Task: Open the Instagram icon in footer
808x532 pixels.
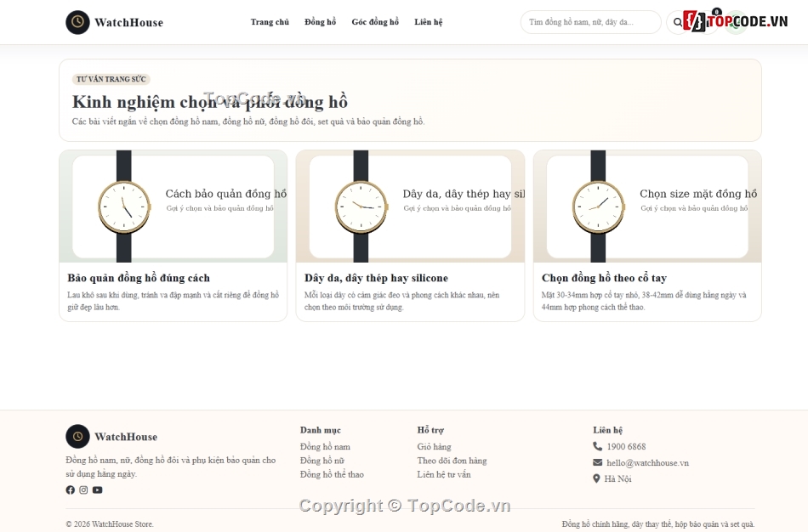Action: [83, 490]
